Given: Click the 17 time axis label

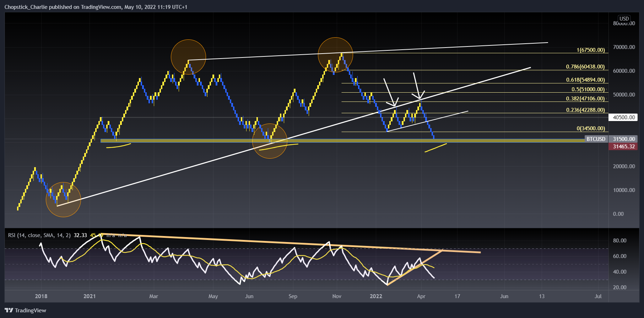Looking at the screenshot, I should [x=457, y=296].
